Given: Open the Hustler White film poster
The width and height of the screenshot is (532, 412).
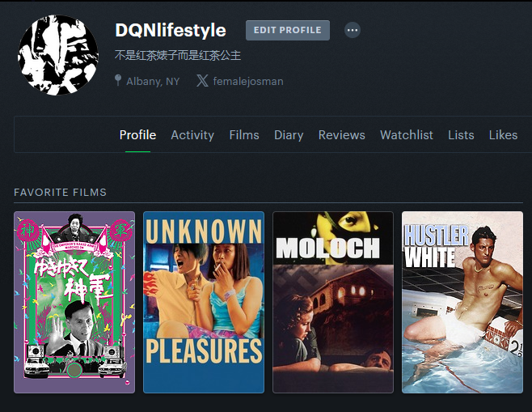Looking at the screenshot, I should tap(462, 302).
